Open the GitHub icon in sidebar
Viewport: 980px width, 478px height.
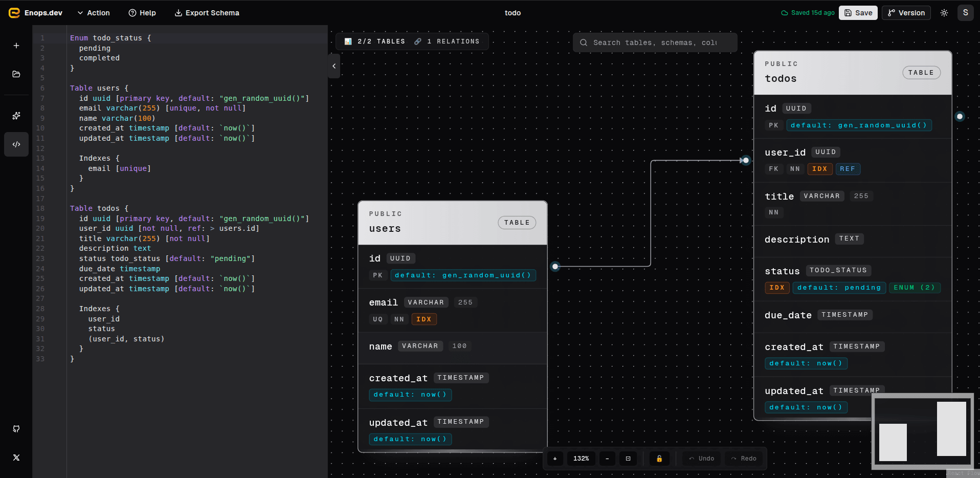click(16, 429)
